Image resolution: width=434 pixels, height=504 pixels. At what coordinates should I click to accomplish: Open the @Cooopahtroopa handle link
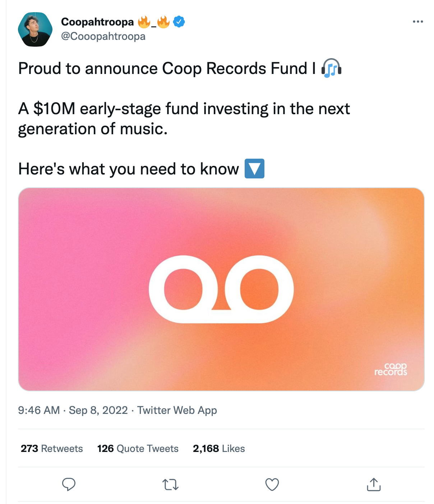(103, 36)
